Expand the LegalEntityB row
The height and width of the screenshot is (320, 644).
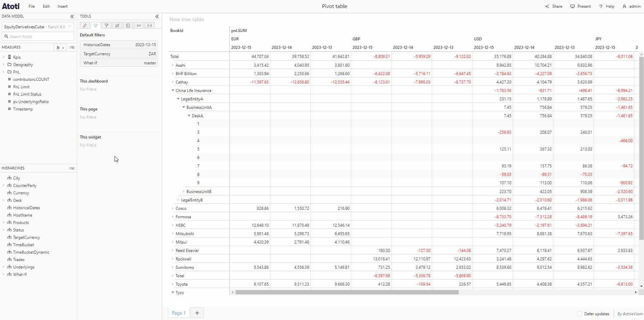(x=178, y=200)
